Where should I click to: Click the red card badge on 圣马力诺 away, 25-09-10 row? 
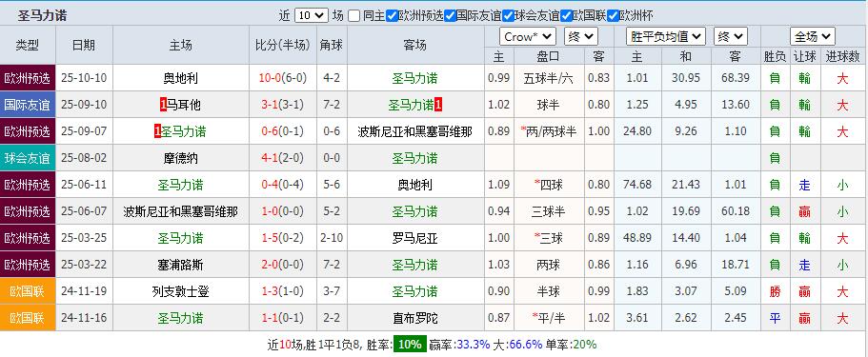click(x=437, y=105)
